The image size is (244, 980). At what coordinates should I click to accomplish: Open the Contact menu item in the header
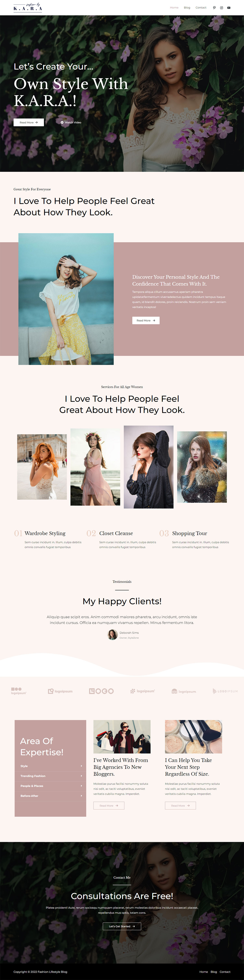pos(201,8)
